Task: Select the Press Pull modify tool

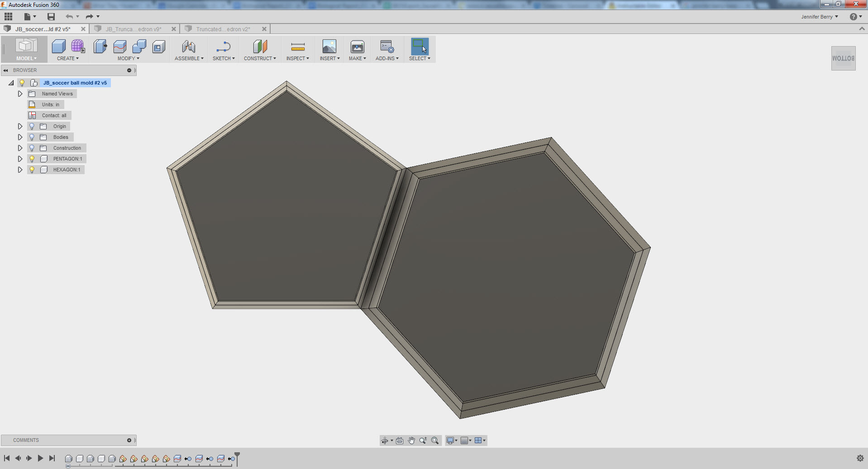Action: pyautogui.click(x=100, y=47)
